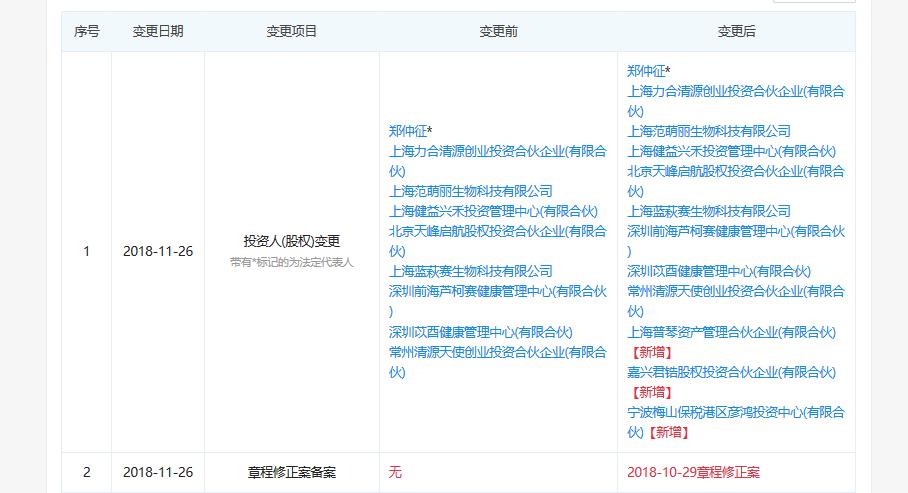Click sequence number 1 cell
Viewport: 908px width, 493px height.
click(86, 251)
